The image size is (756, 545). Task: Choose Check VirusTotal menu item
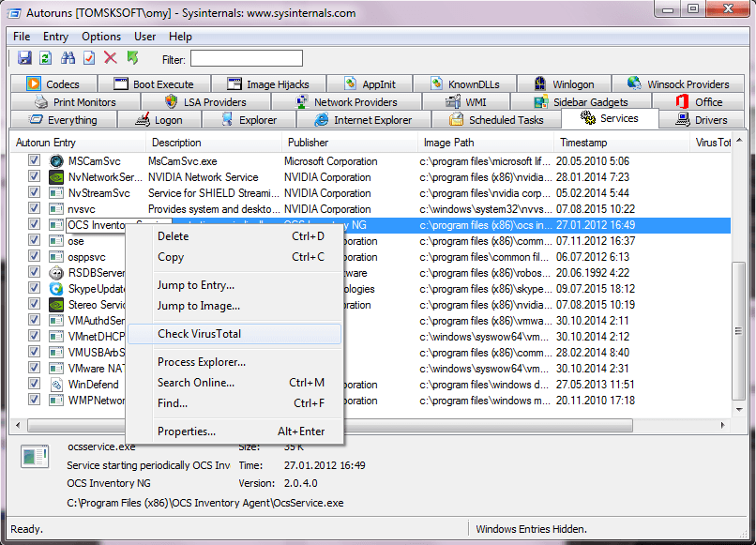point(234,334)
